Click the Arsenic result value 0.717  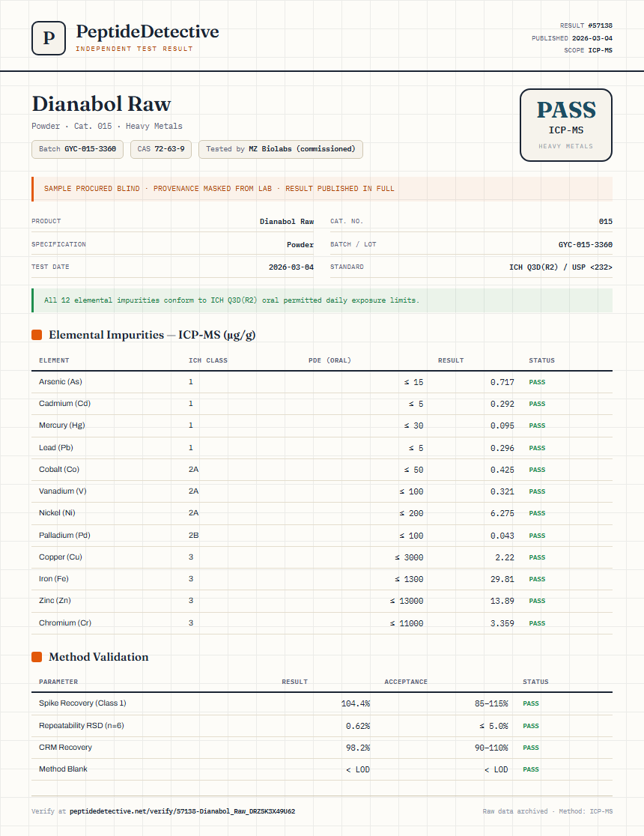click(502, 382)
